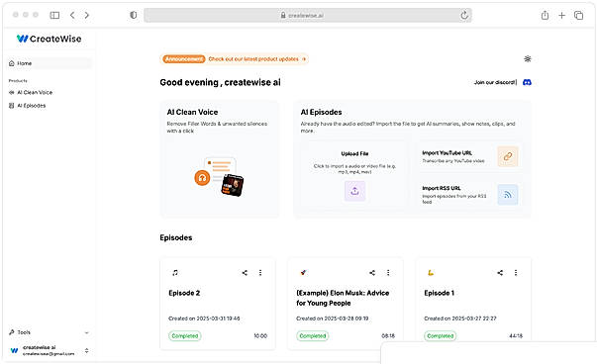Expand the Tools section
Viewport: 597px width, 364px height.
pos(50,332)
